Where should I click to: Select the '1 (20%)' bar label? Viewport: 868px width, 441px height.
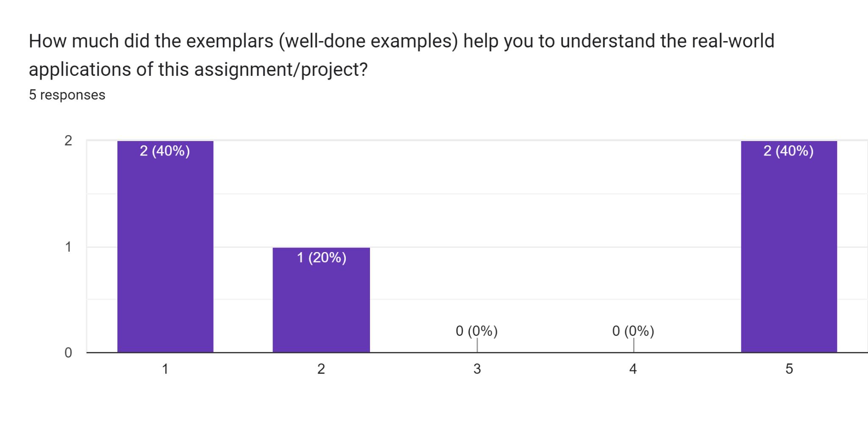click(x=322, y=258)
